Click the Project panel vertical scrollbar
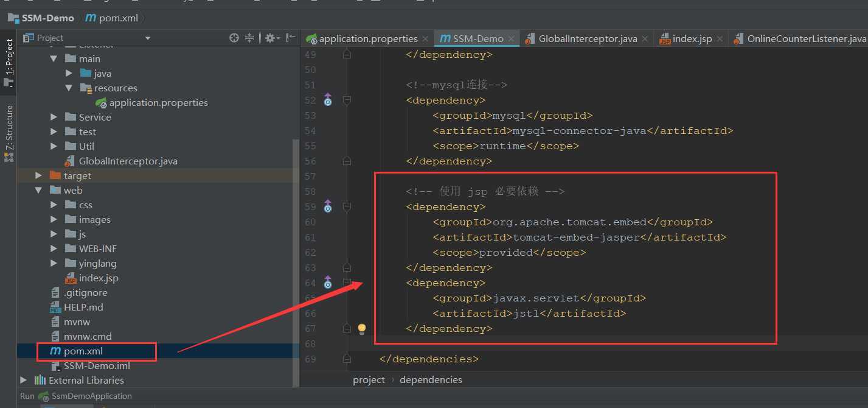The height and width of the screenshot is (408, 868). pyautogui.click(x=296, y=262)
